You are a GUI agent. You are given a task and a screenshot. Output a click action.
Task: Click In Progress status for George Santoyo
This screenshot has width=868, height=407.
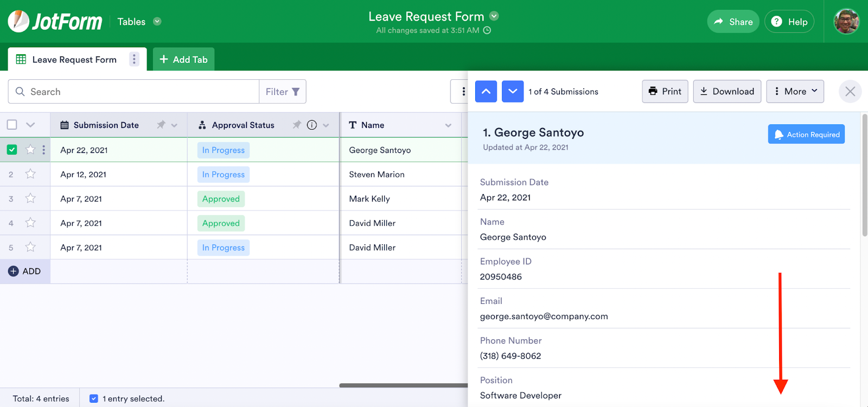tap(224, 150)
